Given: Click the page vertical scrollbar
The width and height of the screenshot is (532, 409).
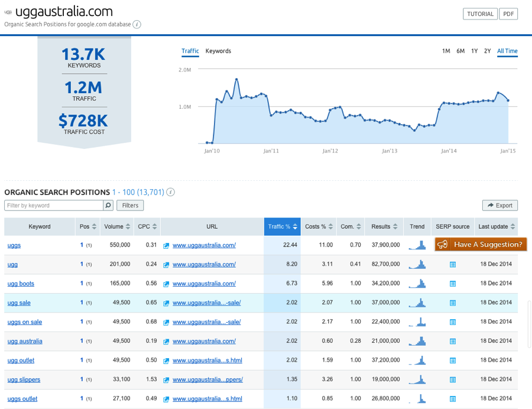Looking at the screenshot, I should (529, 324).
